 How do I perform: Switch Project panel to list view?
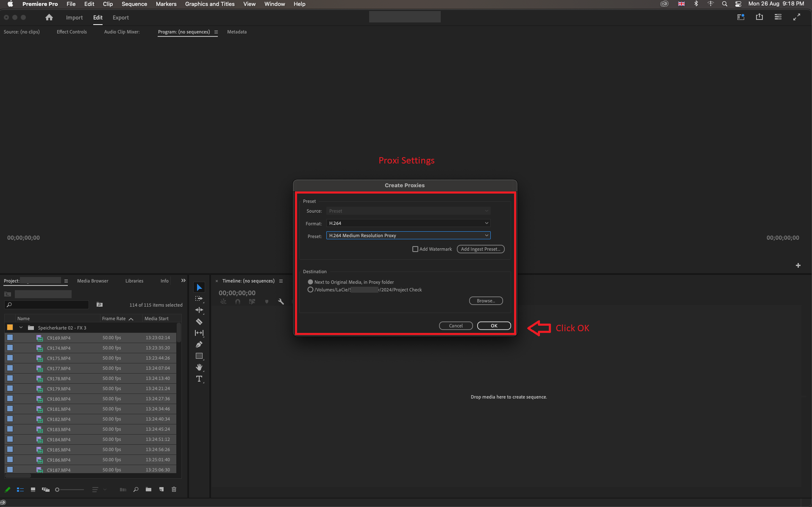[20, 490]
